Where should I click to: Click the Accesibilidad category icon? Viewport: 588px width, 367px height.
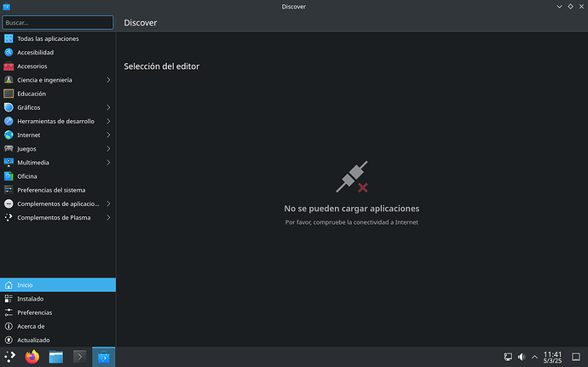tap(9, 53)
